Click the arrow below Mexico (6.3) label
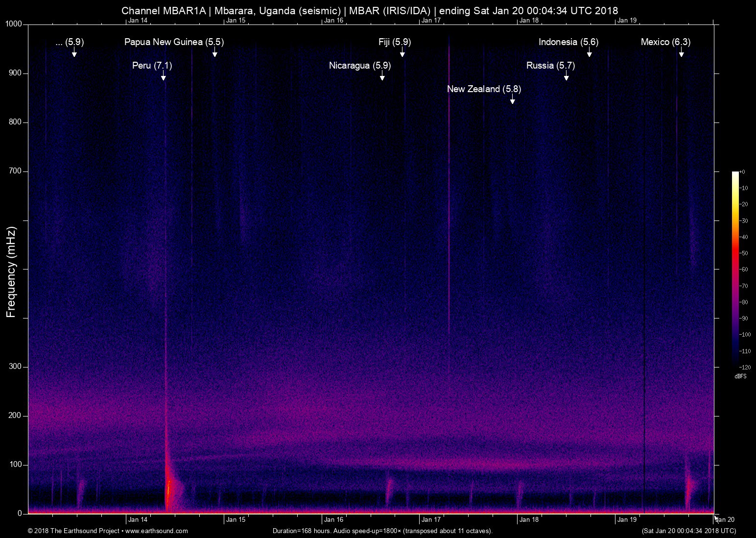Screen dimensions: 756x538 click(681, 53)
